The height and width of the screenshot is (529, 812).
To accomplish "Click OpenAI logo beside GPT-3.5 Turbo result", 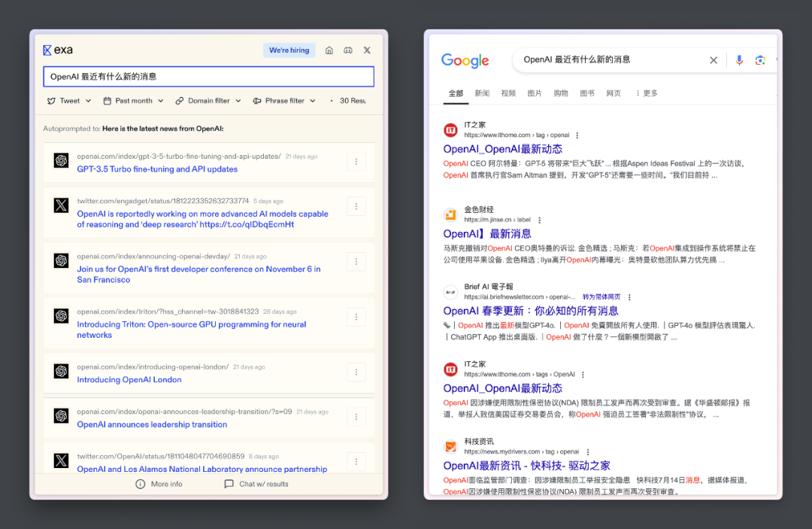I will [x=61, y=160].
